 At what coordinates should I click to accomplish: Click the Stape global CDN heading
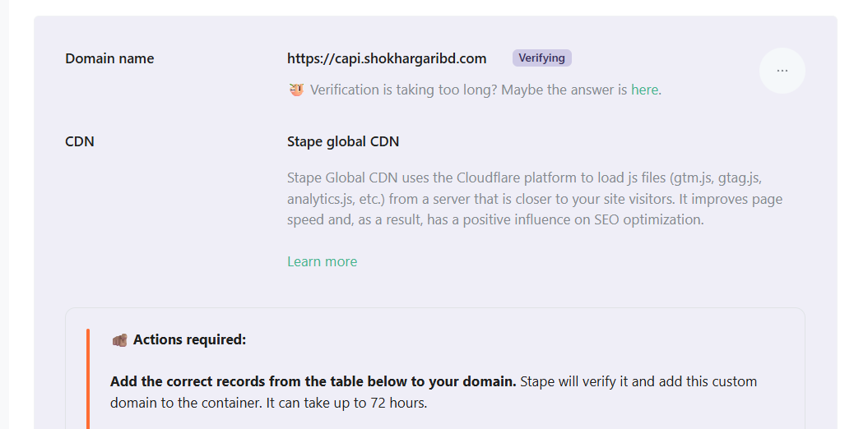(x=343, y=141)
